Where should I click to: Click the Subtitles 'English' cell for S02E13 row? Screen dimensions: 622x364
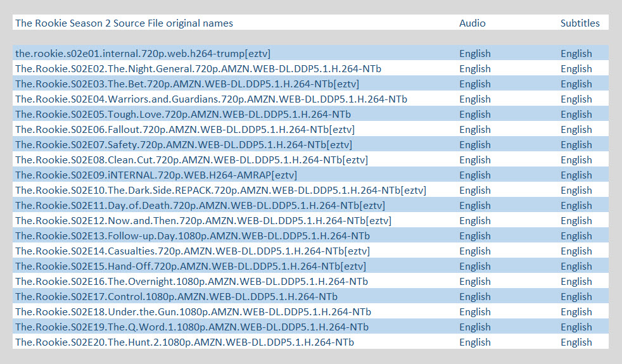coord(576,236)
